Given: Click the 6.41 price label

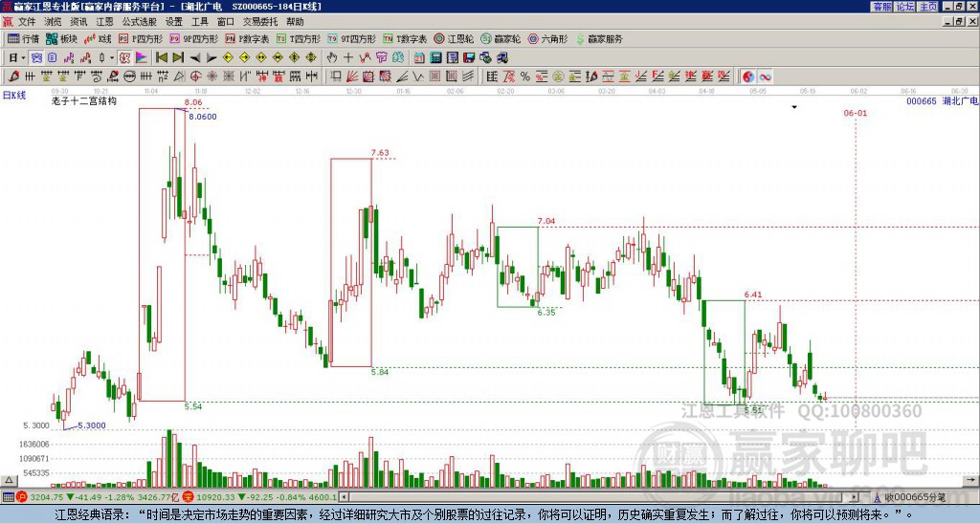Looking at the screenshot, I should click(753, 295).
